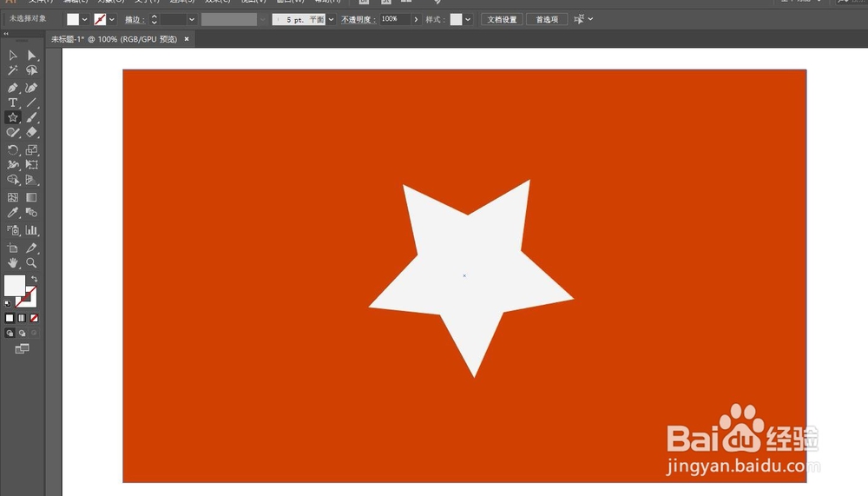Enable Draw Normal mode
The image size is (868, 496).
[x=10, y=333]
